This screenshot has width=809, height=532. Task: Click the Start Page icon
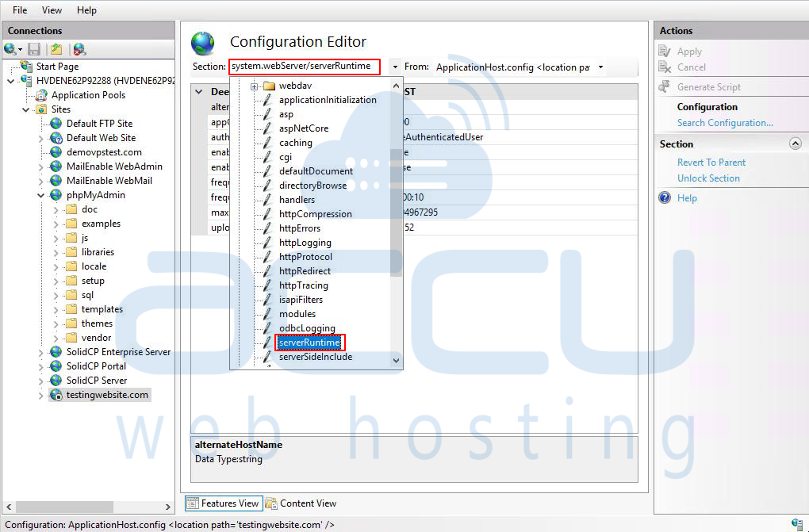pyautogui.click(x=26, y=66)
